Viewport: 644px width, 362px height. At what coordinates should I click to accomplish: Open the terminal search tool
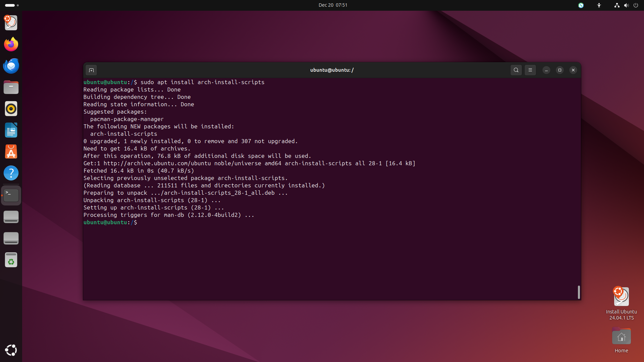click(x=516, y=70)
